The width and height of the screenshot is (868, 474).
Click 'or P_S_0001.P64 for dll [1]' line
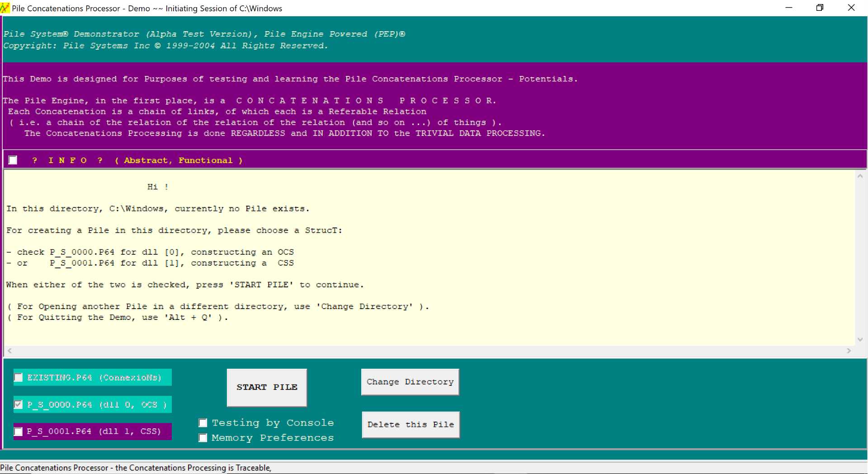150,263
